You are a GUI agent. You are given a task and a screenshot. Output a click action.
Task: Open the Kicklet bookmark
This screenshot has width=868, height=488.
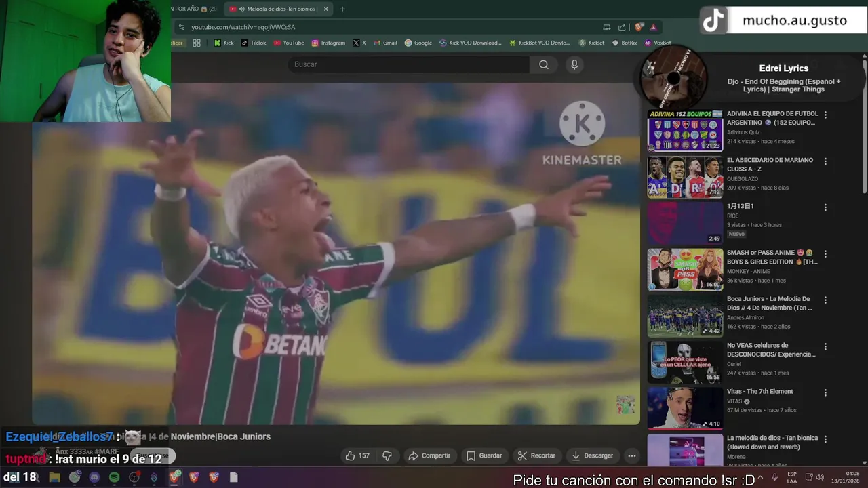[x=591, y=43]
